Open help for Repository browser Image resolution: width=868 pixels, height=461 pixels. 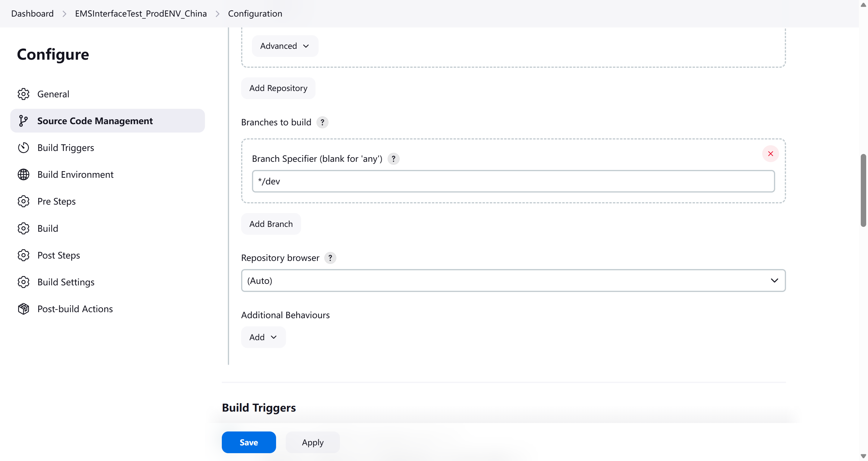point(330,258)
